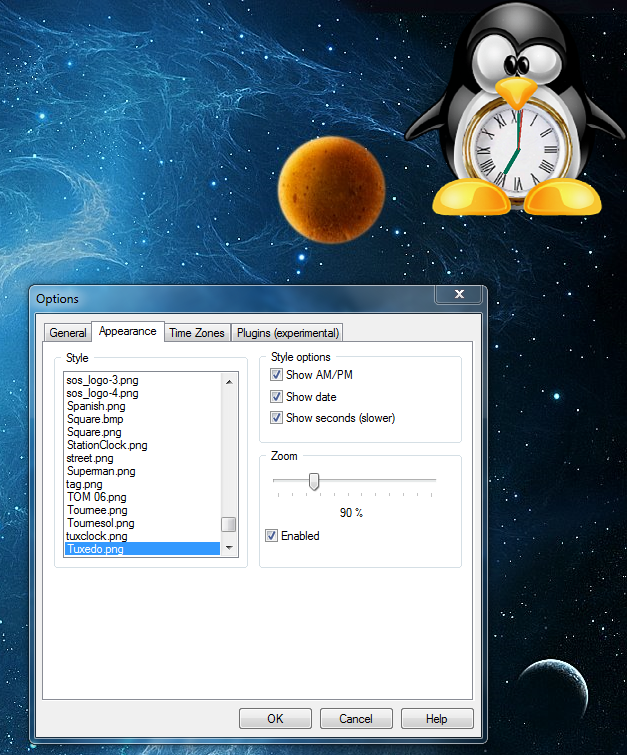Click the Cancel button
627x755 pixels.
[x=356, y=718]
